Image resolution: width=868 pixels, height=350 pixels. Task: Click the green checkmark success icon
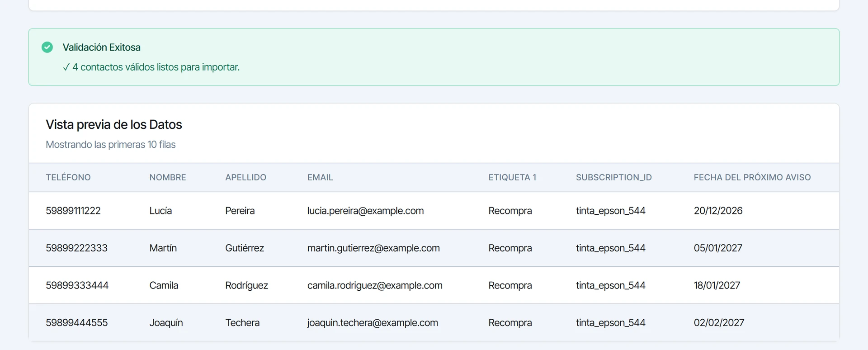pyautogui.click(x=47, y=47)
